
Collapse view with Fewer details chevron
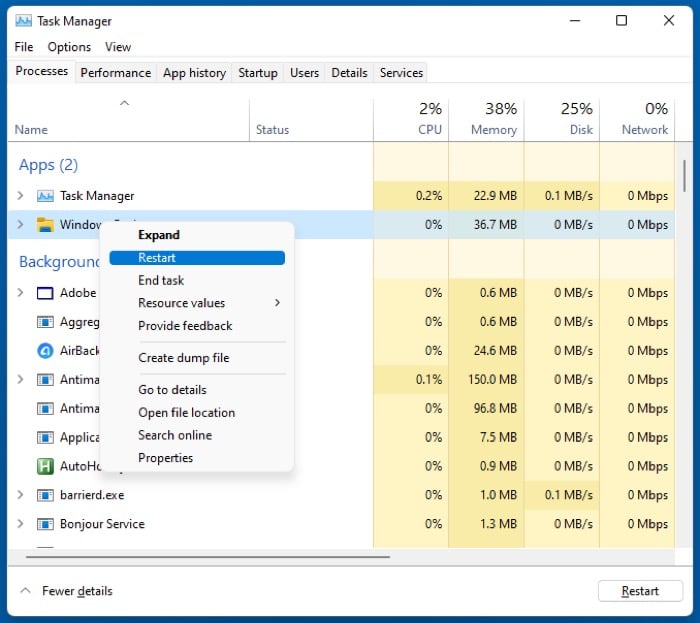pyautogui.click(x=25, y=591)
